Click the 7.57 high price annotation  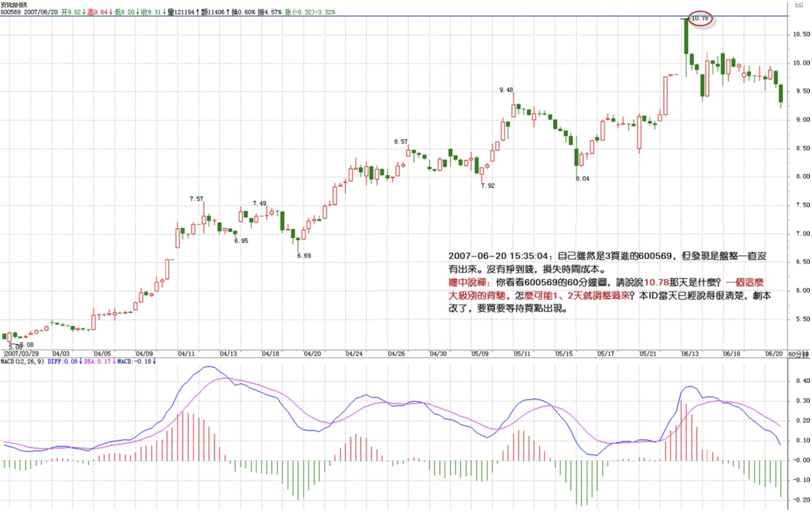[196, 199]
